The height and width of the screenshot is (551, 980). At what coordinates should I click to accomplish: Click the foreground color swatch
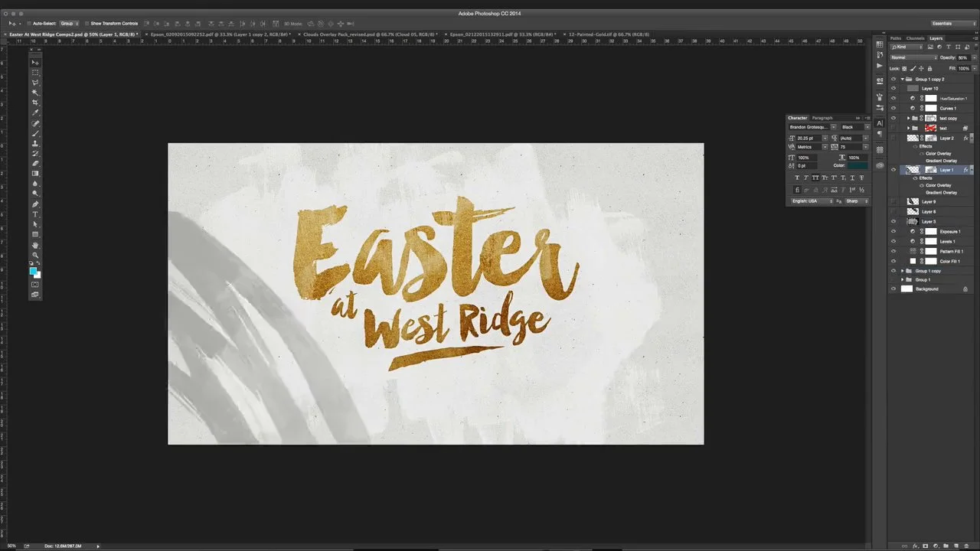(33, 271)
